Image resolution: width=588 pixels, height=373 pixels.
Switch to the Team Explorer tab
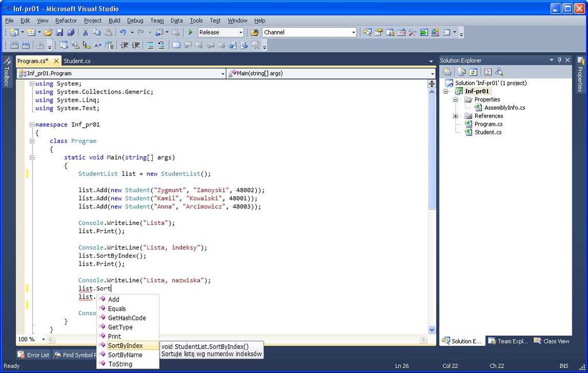509,341
